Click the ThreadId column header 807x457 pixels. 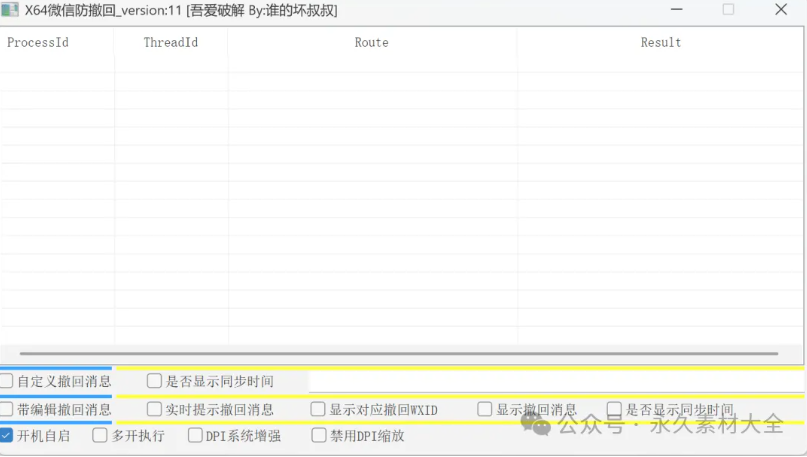(171, 42)
